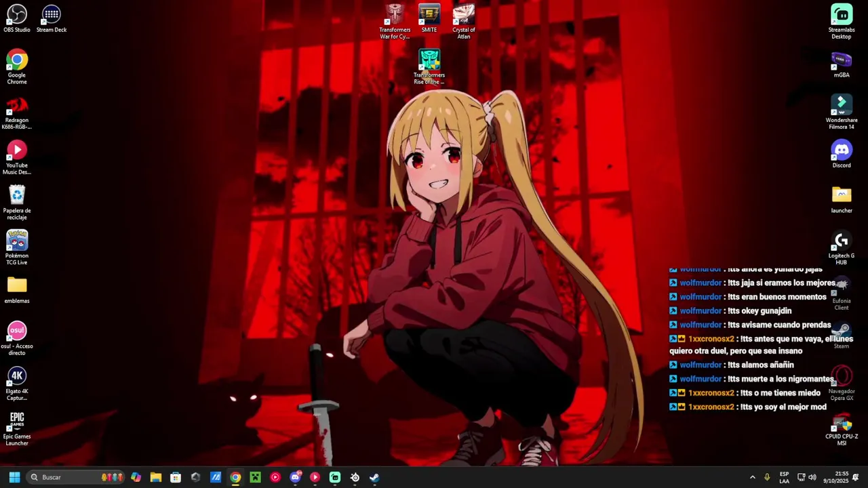The image size is (868, 488).
Task: Open the Windows Start menu
Action: pos(14,477)
